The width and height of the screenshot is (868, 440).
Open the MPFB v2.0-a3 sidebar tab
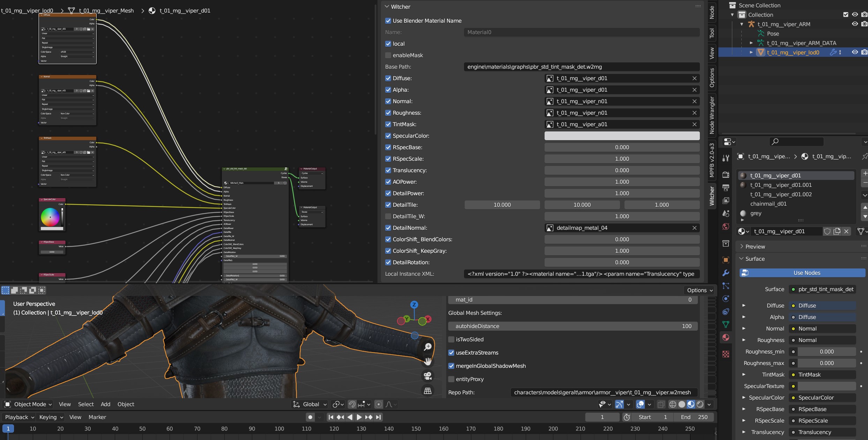pyautogui.click(x=712, y=160)
